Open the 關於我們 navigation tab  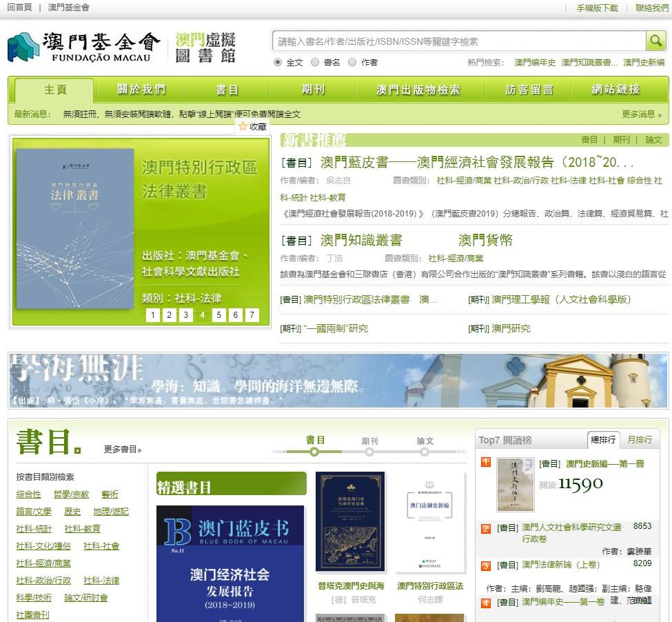[x=141, y=90]
